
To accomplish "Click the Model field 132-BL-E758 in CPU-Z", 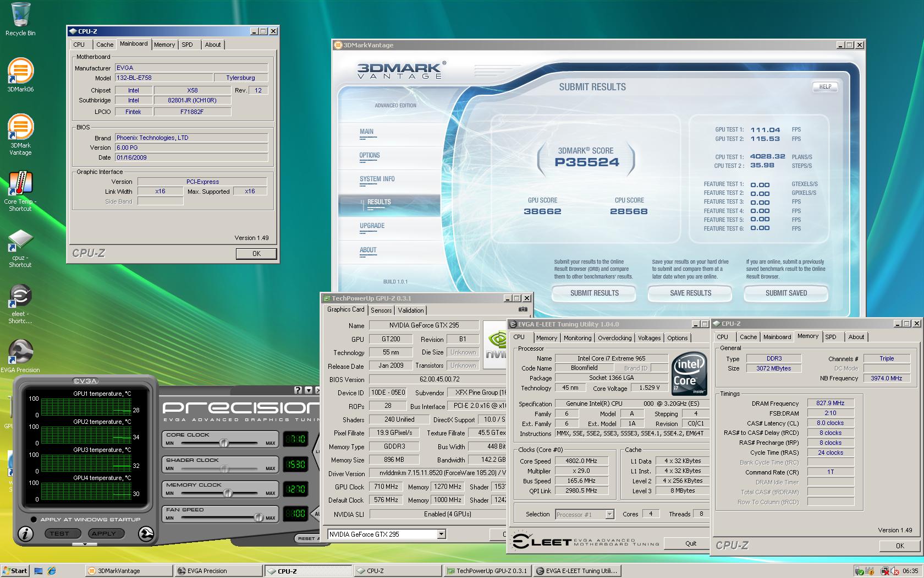I will point(164,78).
